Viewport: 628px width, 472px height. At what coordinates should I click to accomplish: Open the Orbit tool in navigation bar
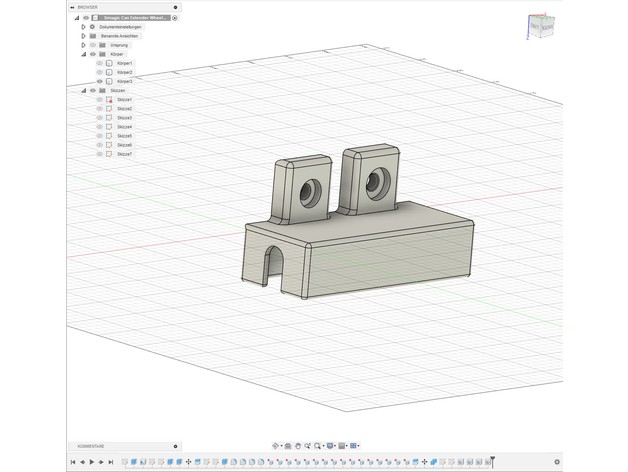276,445
